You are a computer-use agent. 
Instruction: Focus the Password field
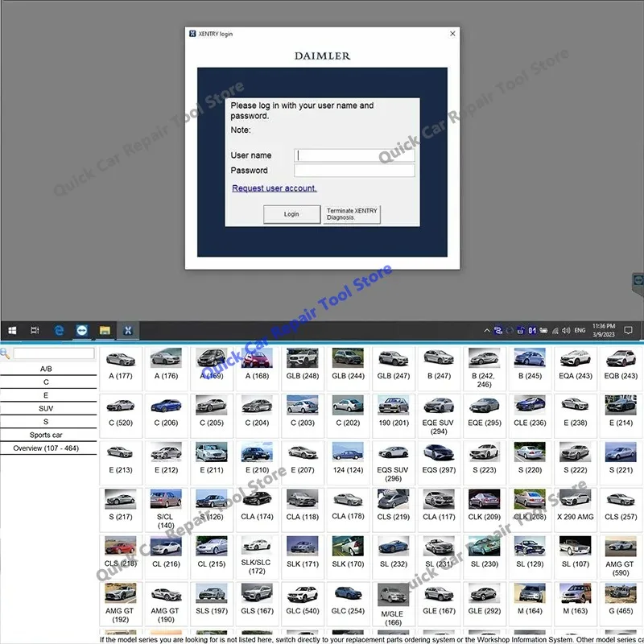tap(354, 171)
